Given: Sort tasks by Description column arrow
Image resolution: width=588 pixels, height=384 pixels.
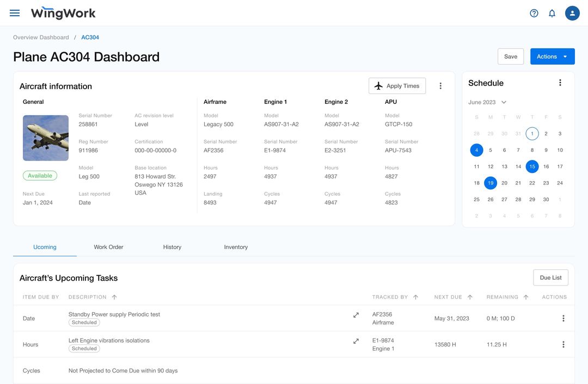Looking at the screenshot, I should [x=114, y=297].
